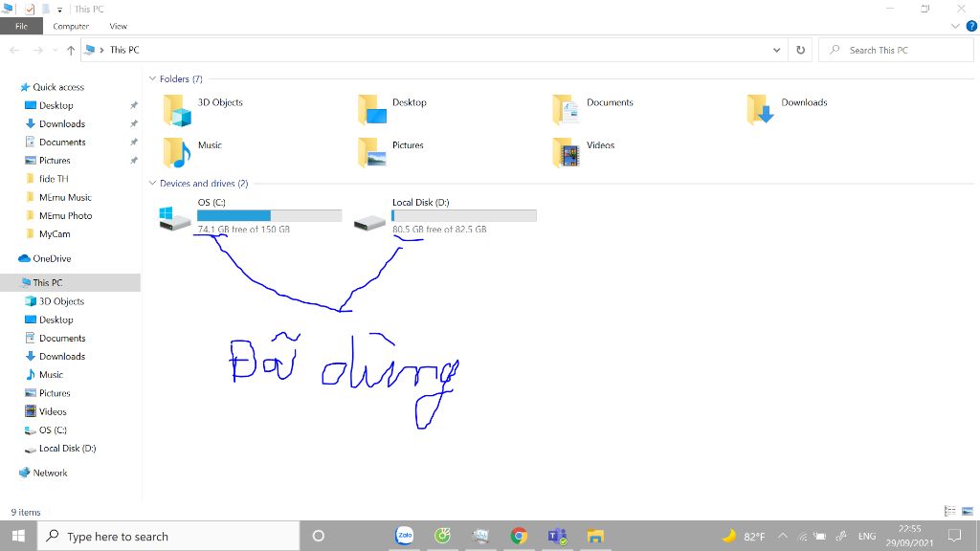Open fide TH folder in Quick access
The height and width of the screenshot is (551, 980).
[x=54, y=179]
